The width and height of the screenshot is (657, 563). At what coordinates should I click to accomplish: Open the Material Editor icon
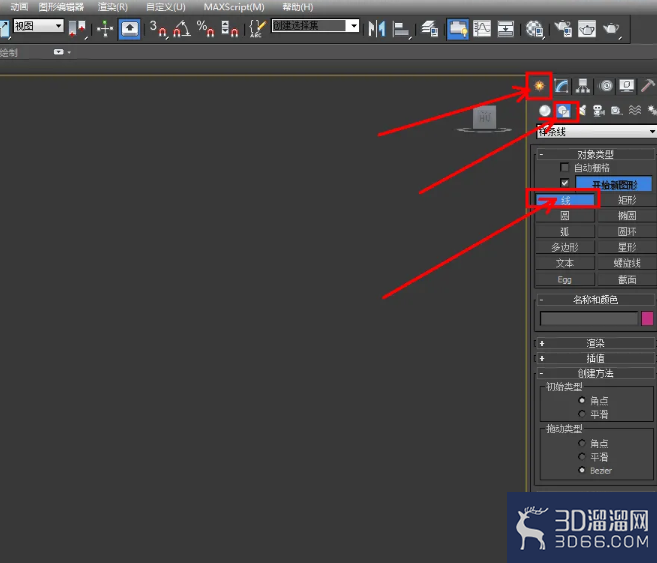535,29
